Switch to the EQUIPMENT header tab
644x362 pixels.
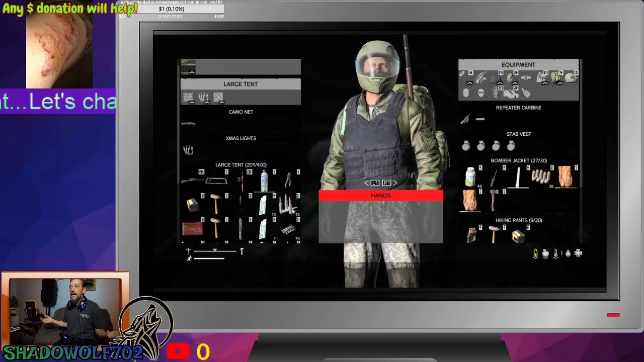click(x=518, y=64)
